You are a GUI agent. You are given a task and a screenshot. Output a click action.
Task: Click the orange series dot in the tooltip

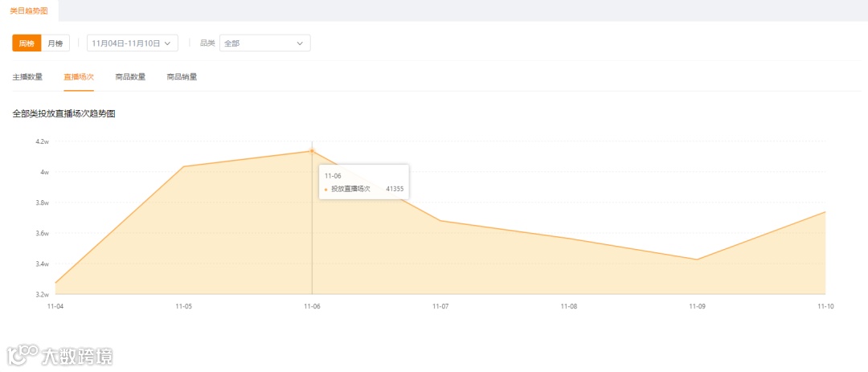(325, 190)
